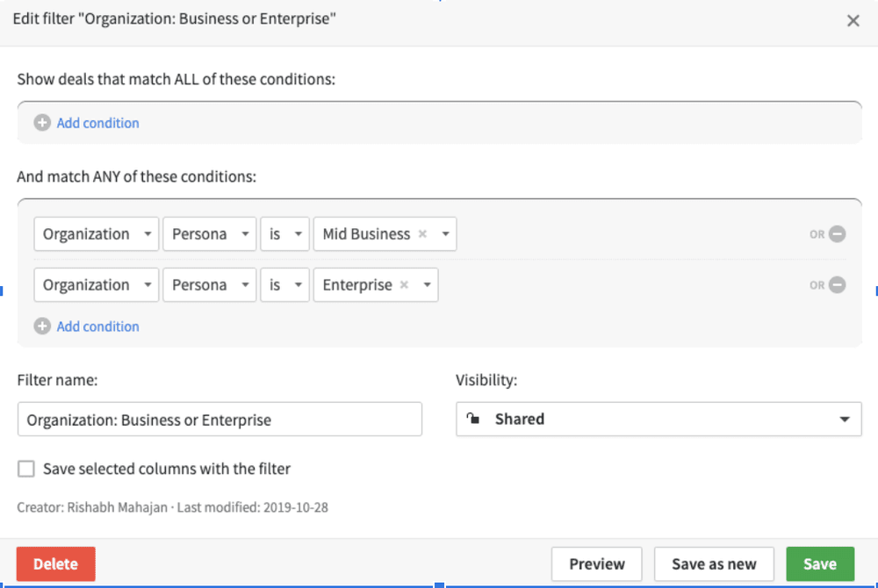878x588 pixels.
Task: Open Persona dropdown in second condition row
Action: (x=209, y=285)
